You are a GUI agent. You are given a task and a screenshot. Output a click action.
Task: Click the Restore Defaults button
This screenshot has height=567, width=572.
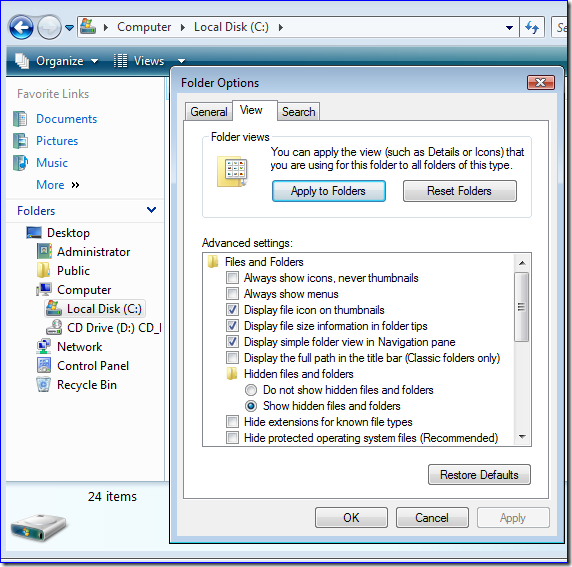tap(479, 475)
